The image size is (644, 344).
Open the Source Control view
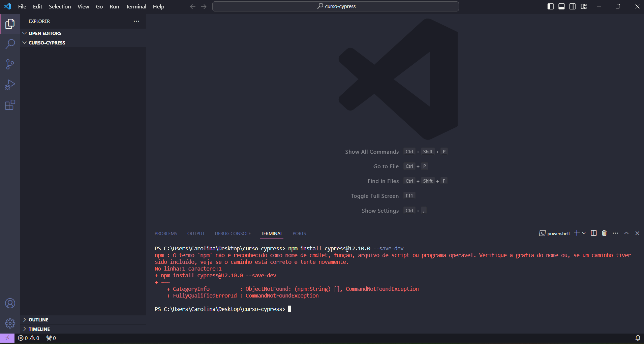(10, 64)
